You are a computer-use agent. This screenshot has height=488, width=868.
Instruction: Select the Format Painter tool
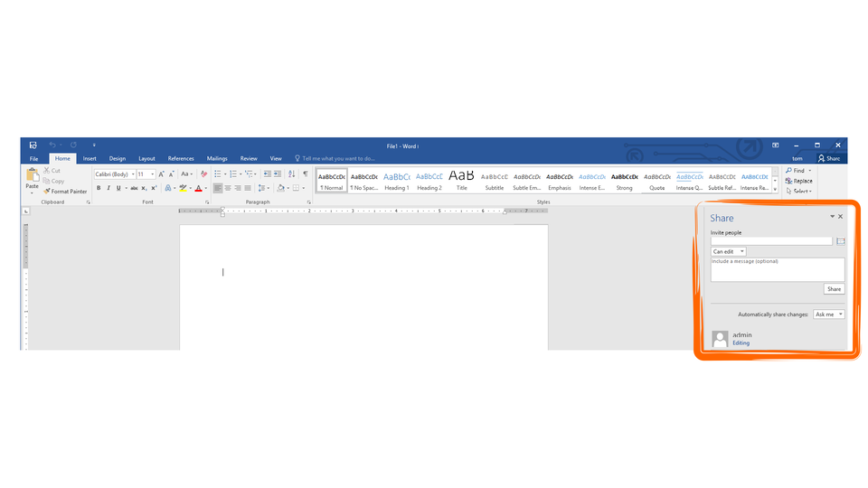coord(64,192)
